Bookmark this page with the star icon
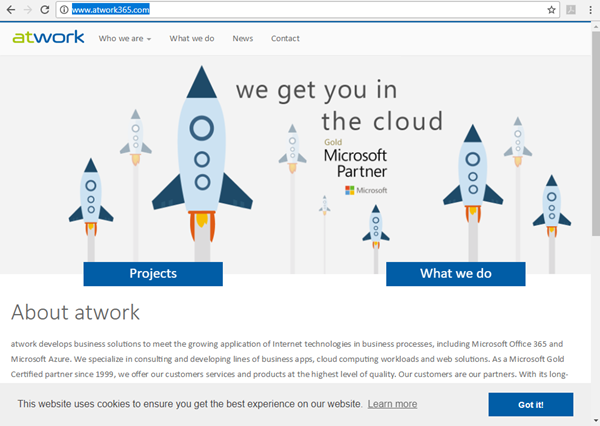This screenshot has height=426, width=600. pyautogui.click(x=551, y=10)
